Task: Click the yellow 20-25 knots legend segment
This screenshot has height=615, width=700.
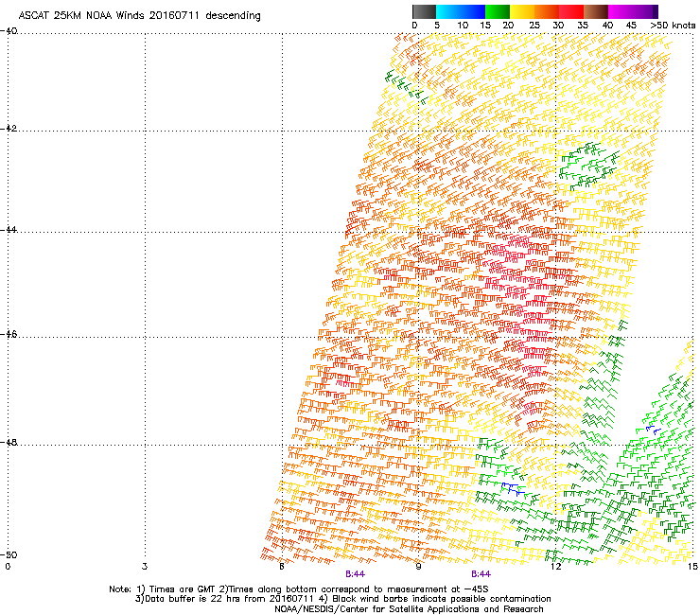Action: [522, 11]
